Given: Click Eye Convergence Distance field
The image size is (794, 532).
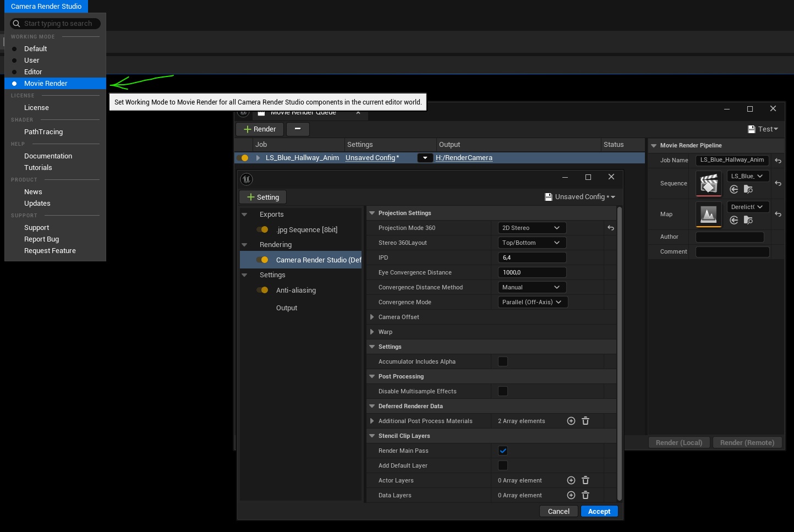Looking at the screenshot, I should pyautogui.click(x=532, y=272).
